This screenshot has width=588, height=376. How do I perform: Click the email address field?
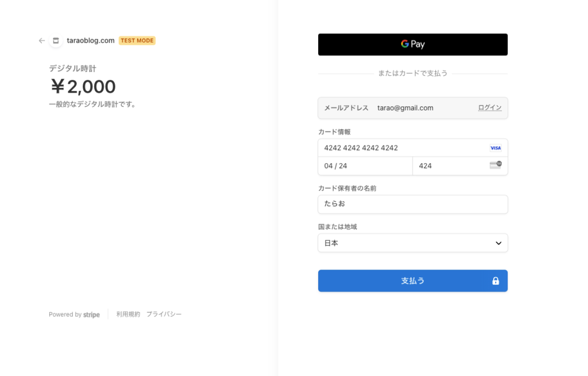click(x=412, y=108)
